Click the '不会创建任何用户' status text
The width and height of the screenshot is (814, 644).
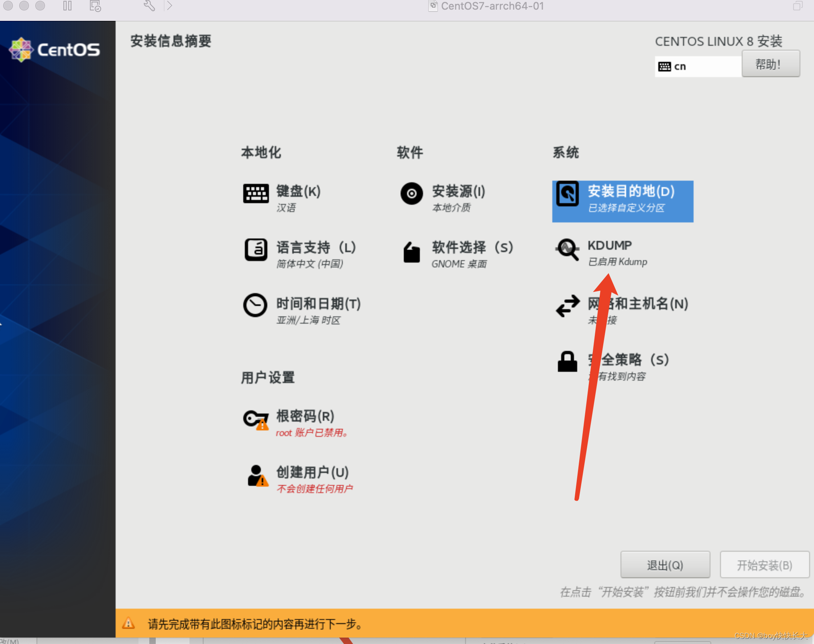point(315,489)
